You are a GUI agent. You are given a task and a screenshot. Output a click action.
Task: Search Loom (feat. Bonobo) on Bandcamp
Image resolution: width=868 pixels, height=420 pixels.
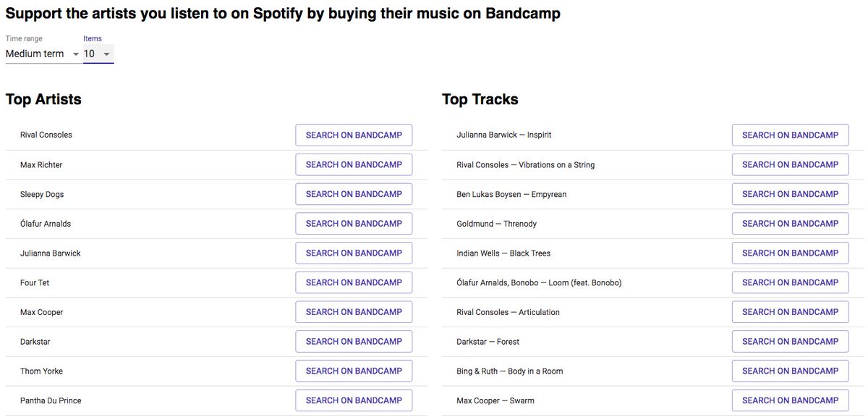click(x=791, y=282)
